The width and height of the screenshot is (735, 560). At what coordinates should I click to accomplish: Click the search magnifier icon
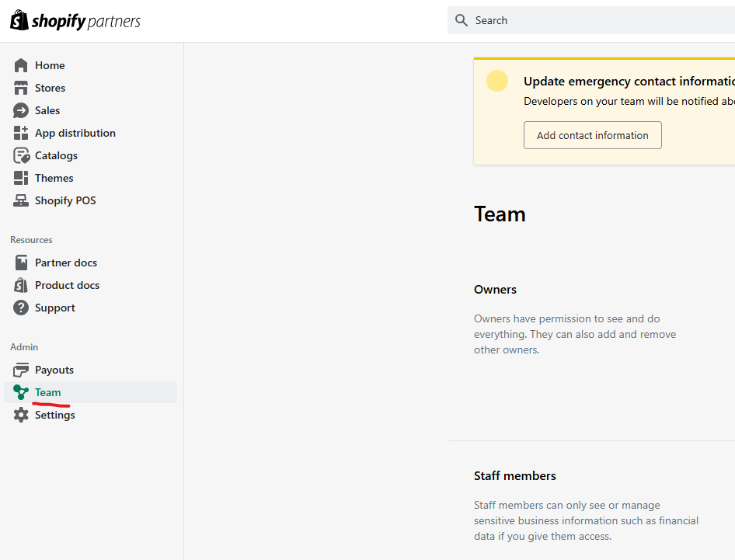(x=462, y=19)
